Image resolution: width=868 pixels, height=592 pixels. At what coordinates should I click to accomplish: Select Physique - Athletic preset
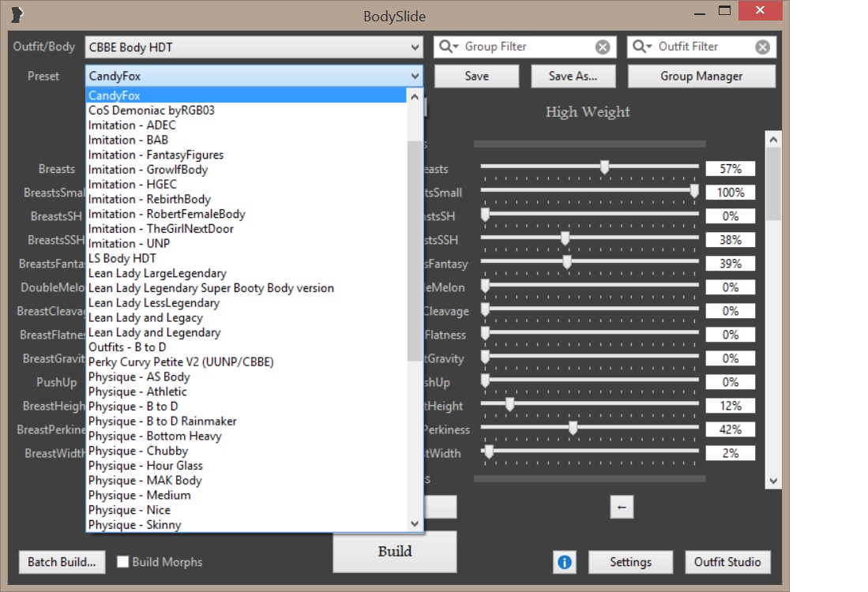(x=246, y=392)
